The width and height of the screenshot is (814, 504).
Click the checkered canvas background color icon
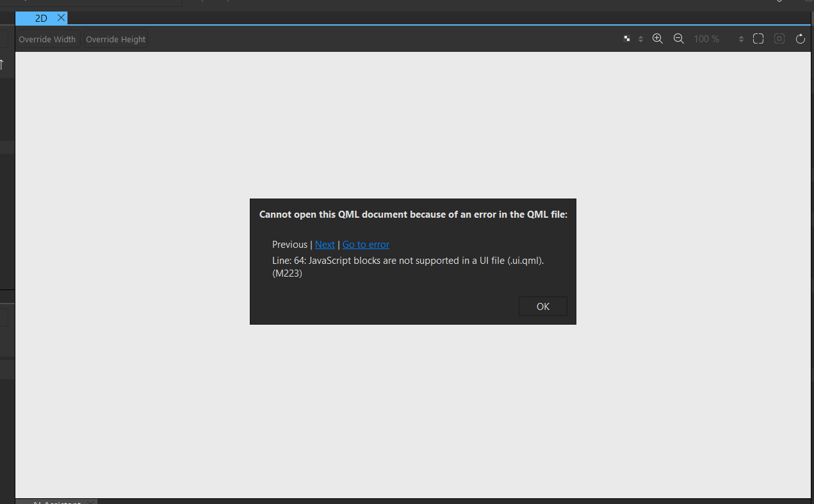click(x=627, y=39)
